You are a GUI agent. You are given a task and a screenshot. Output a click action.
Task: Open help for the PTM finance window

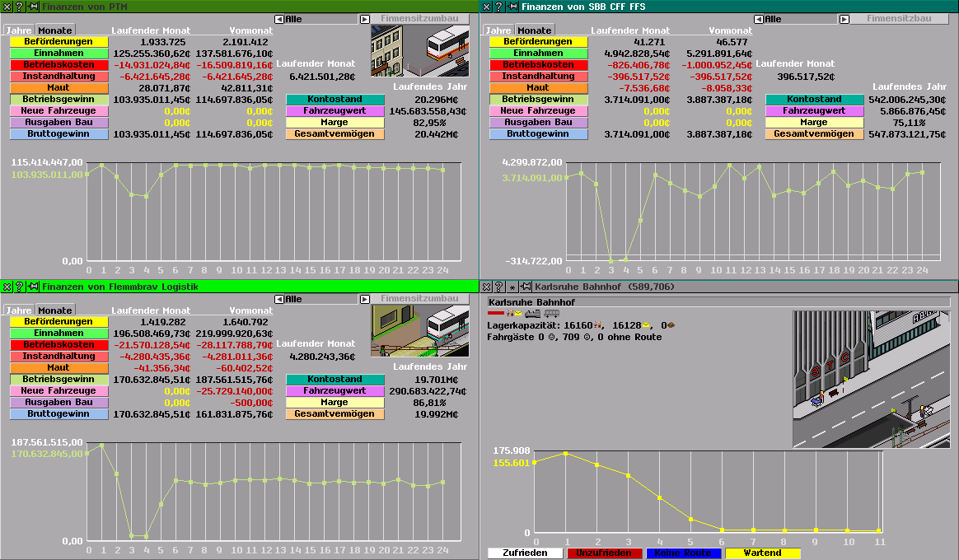pyautogui.click(x=18, y=7)
